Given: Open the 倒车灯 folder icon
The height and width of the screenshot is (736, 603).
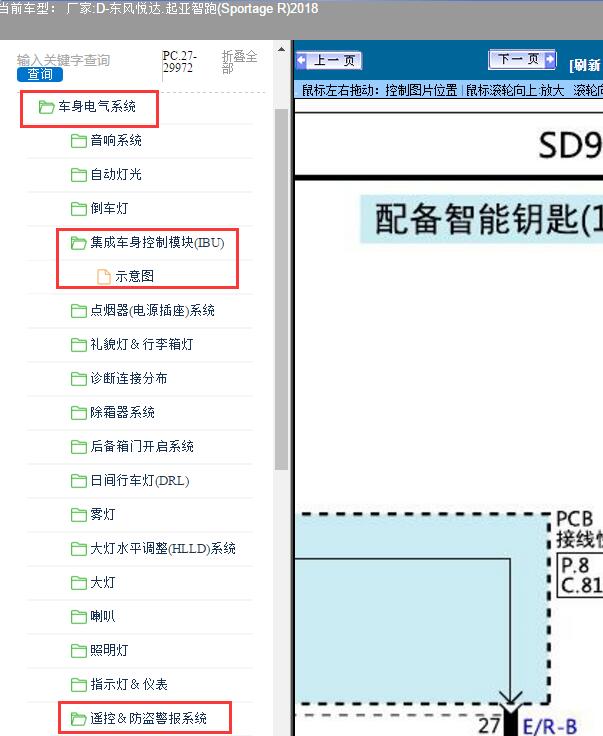Looking at the screenshot, I should click(78, 208).
